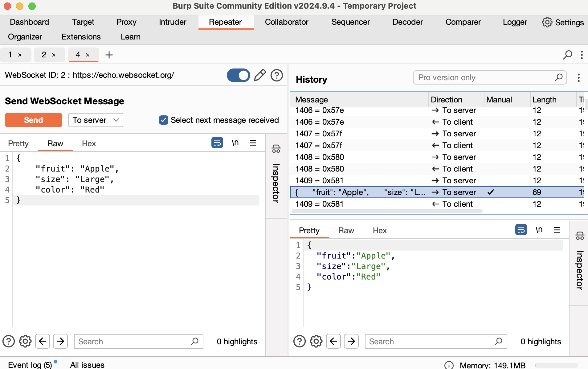
Task: Open the Learn tab
Action: (x=130, y=37)
